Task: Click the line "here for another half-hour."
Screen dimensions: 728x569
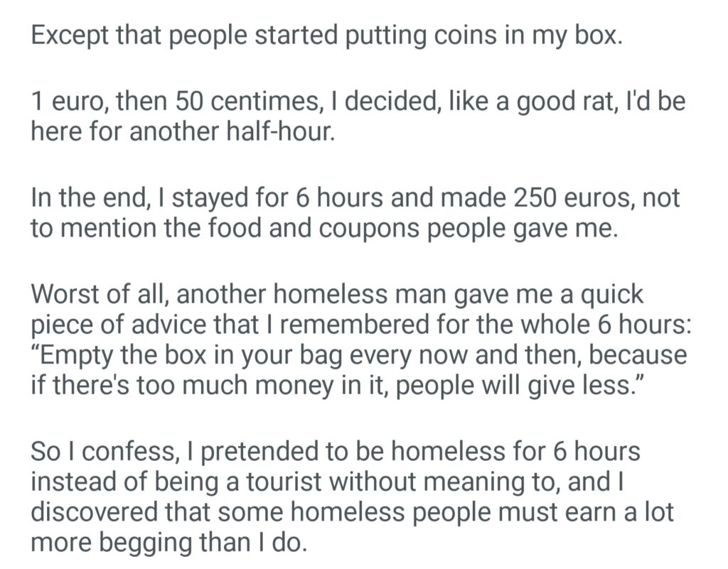Action: point(181,132)
